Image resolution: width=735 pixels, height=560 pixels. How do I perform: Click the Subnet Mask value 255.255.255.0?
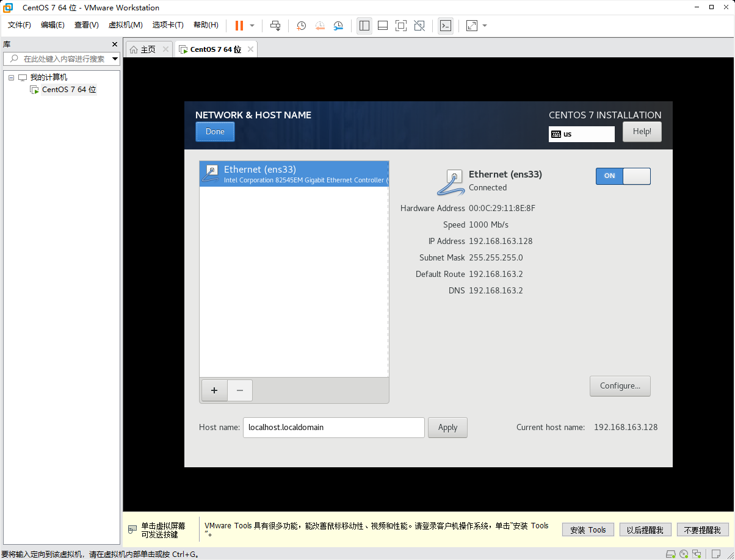tap(496, 258)
